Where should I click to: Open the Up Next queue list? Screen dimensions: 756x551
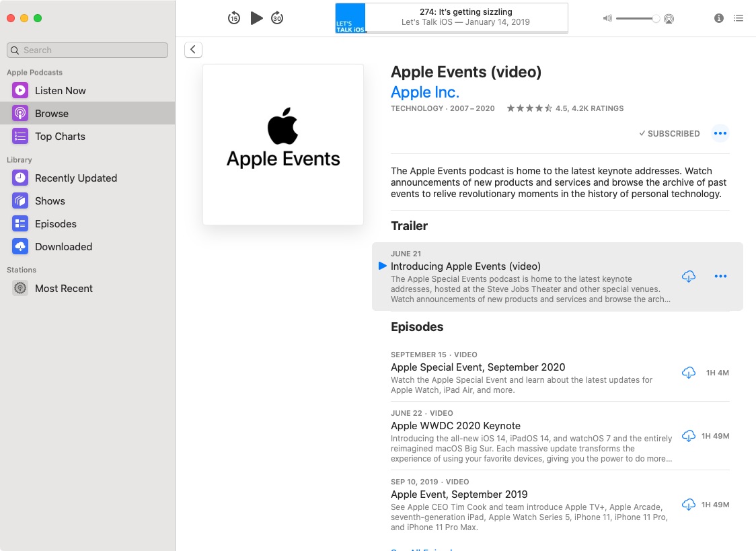pos(739,18)
